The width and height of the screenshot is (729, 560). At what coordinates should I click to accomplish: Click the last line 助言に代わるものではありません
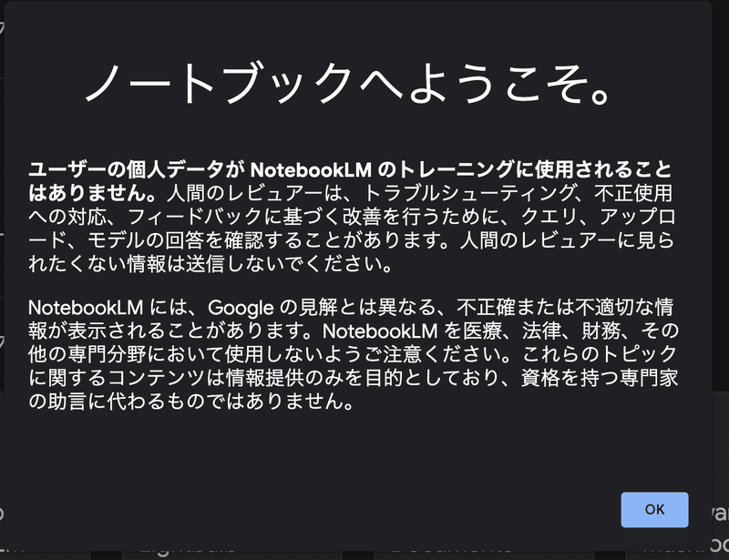tap(191, 401)
